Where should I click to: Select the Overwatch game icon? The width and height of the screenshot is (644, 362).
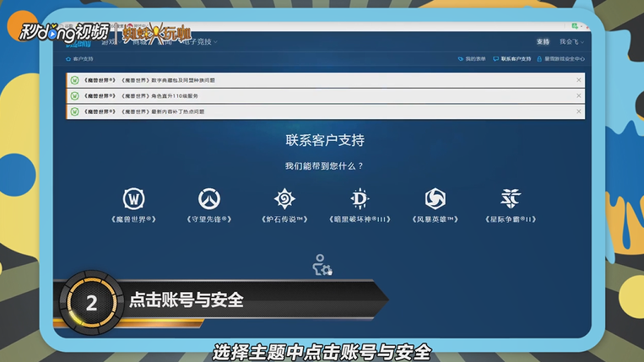click(209, 198)
